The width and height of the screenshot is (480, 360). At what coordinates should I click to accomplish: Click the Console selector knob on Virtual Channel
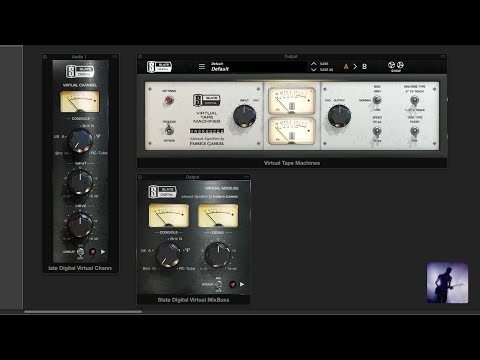[x=80, y=140]
